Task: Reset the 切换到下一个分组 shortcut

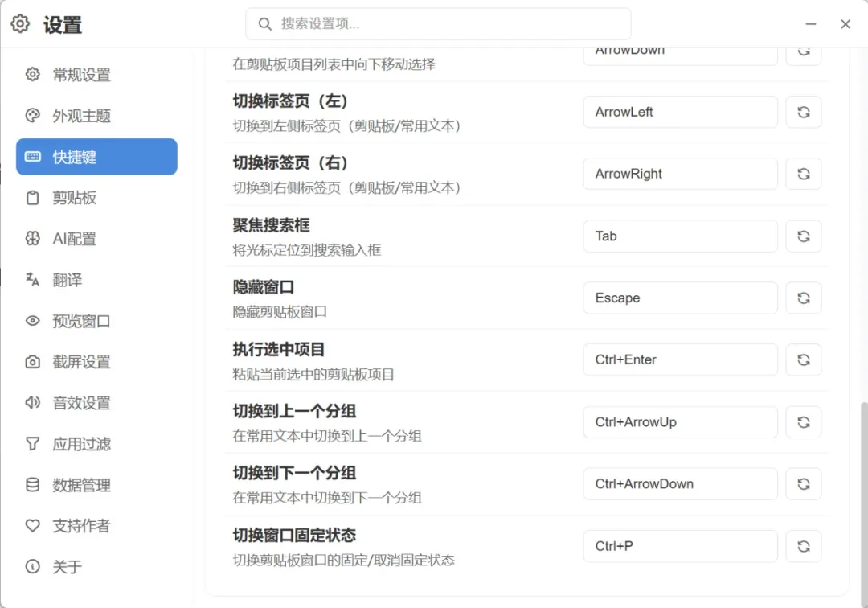Action: (x=803, y=484)
